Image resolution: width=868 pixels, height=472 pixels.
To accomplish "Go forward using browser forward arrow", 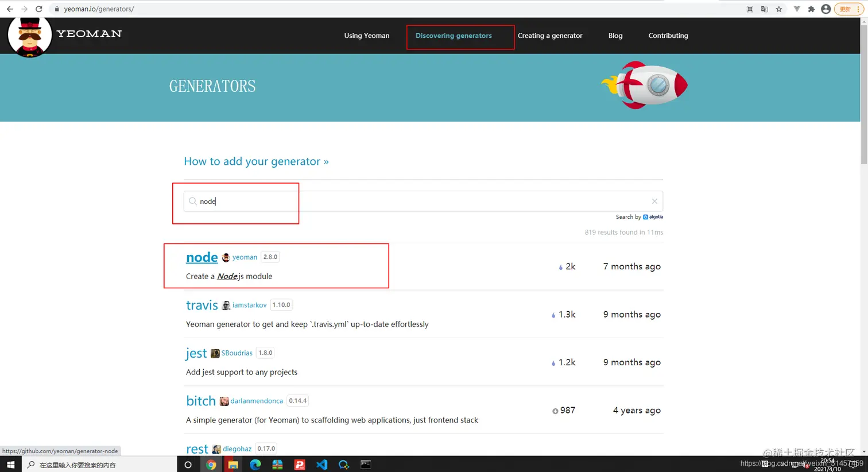I will click(x=24, y=9).
